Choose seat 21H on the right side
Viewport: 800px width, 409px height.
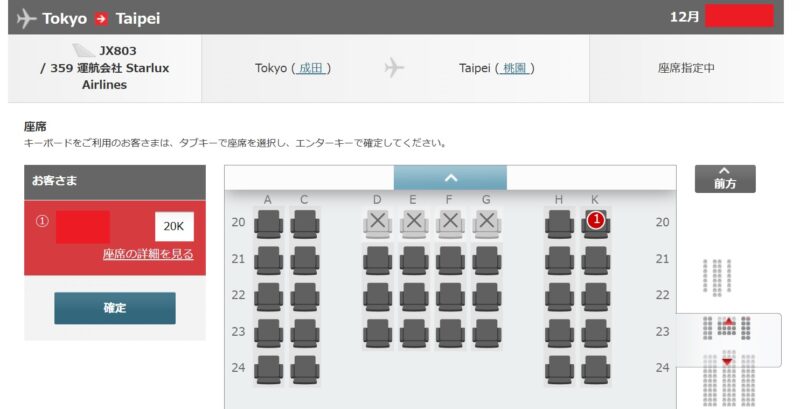[559, 261]
